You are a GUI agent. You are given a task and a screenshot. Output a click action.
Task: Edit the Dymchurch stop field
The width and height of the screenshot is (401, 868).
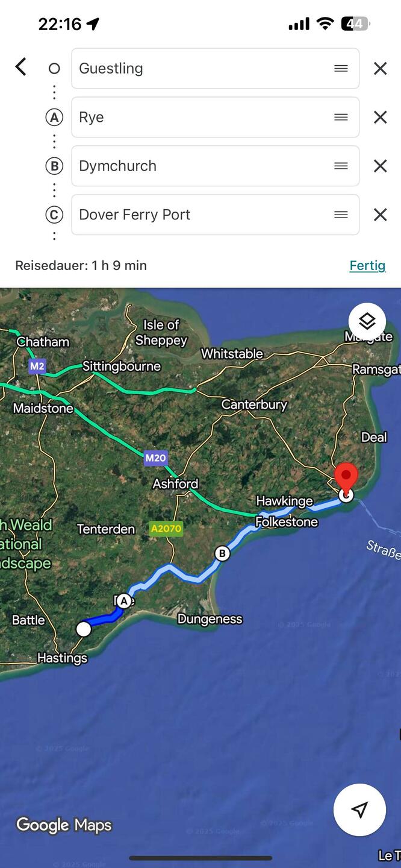coord(216,166)
